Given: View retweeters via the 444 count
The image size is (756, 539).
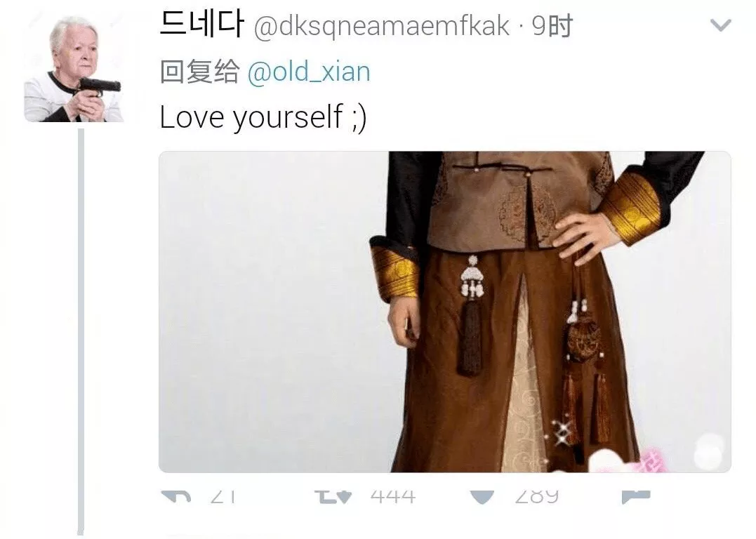Looking at the screenshot, I should click(x=393, y=496).
